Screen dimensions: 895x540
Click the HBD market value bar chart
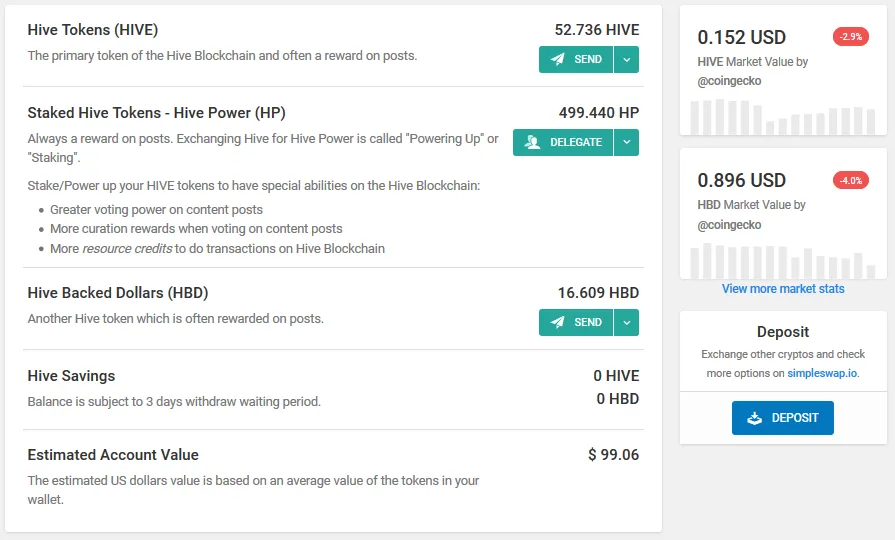[x=783, y=261]
